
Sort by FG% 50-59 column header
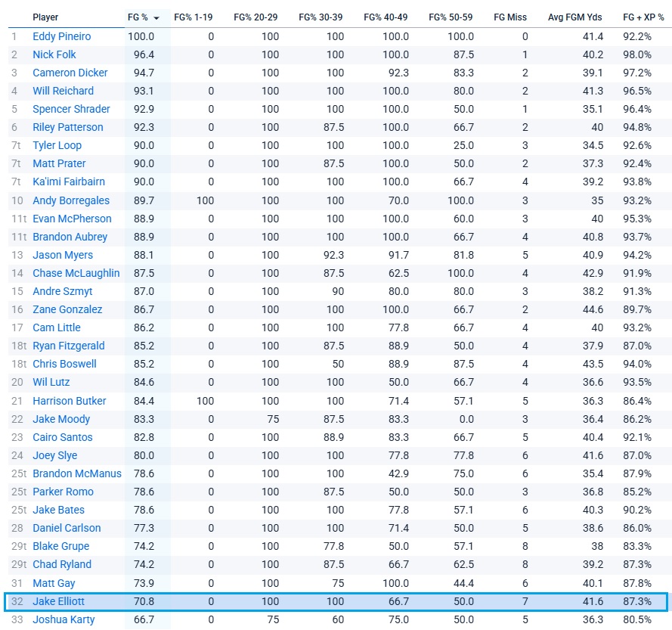(x=451, y=17)
